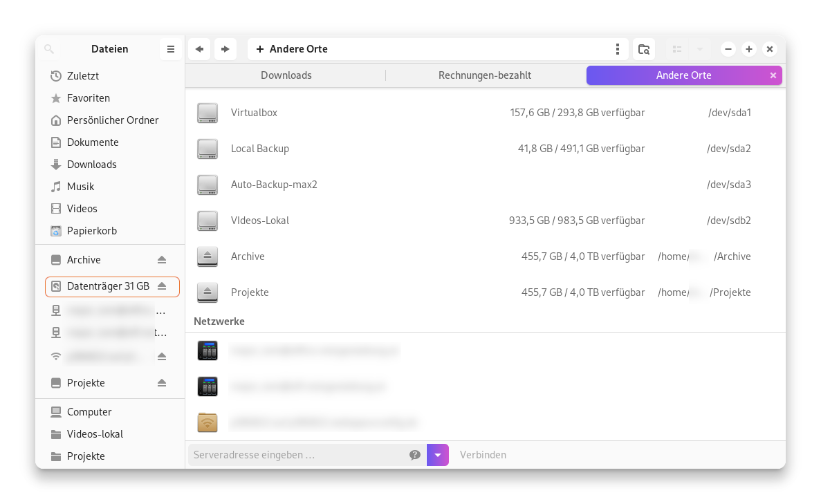Open Favoriten in the sidebar
The image size is (821, 504).
[x=110, y=98]
